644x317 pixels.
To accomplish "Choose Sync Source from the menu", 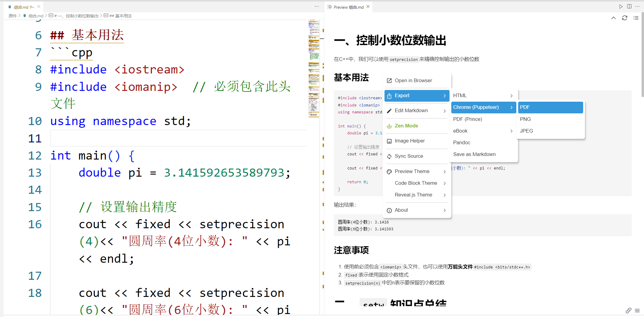I will pos(417,156).
